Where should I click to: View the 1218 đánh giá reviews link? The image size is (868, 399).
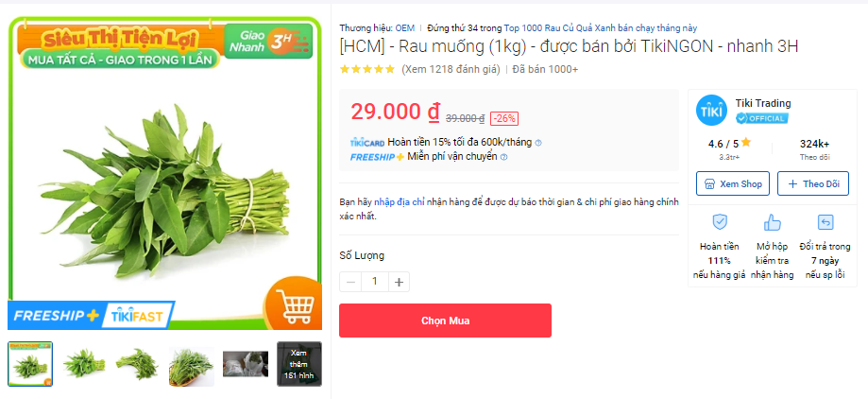451,69
